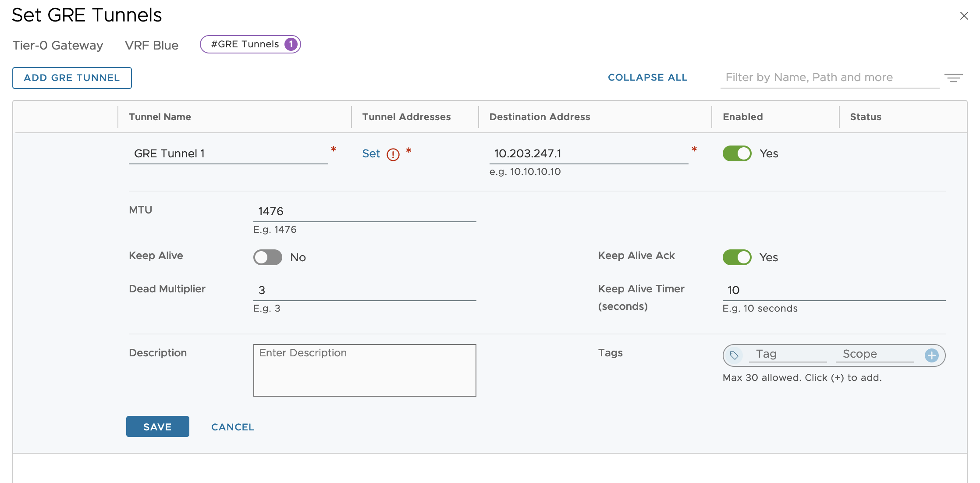
Task: Click the Tunnel Name input field
Action: [x=228, y=154]
